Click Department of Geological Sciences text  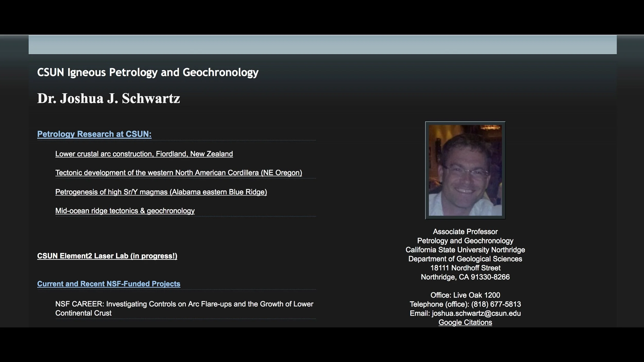[465, 259]
